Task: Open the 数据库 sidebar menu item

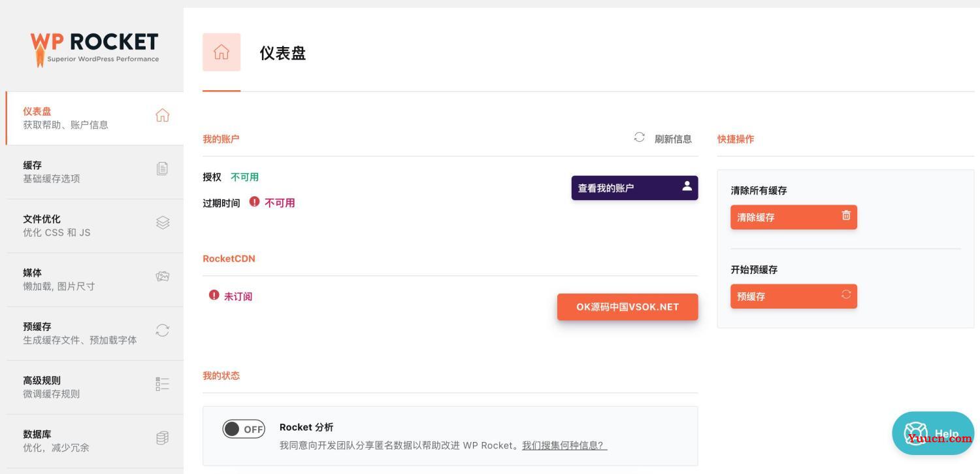Action: coord(95,441)
